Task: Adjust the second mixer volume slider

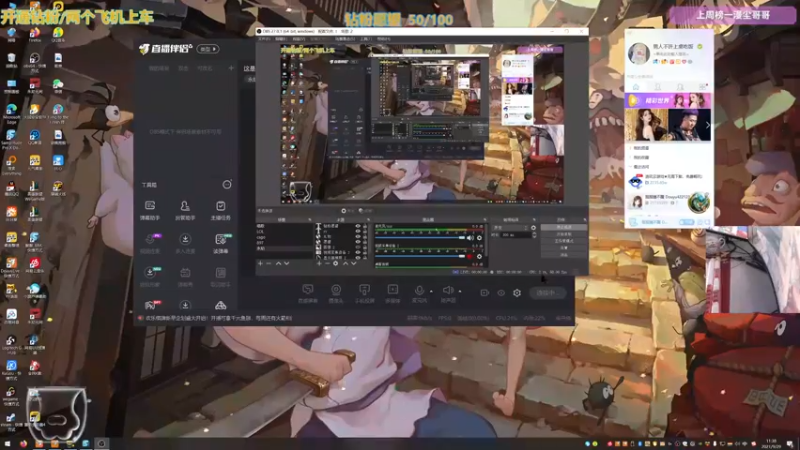Action: 420,256
